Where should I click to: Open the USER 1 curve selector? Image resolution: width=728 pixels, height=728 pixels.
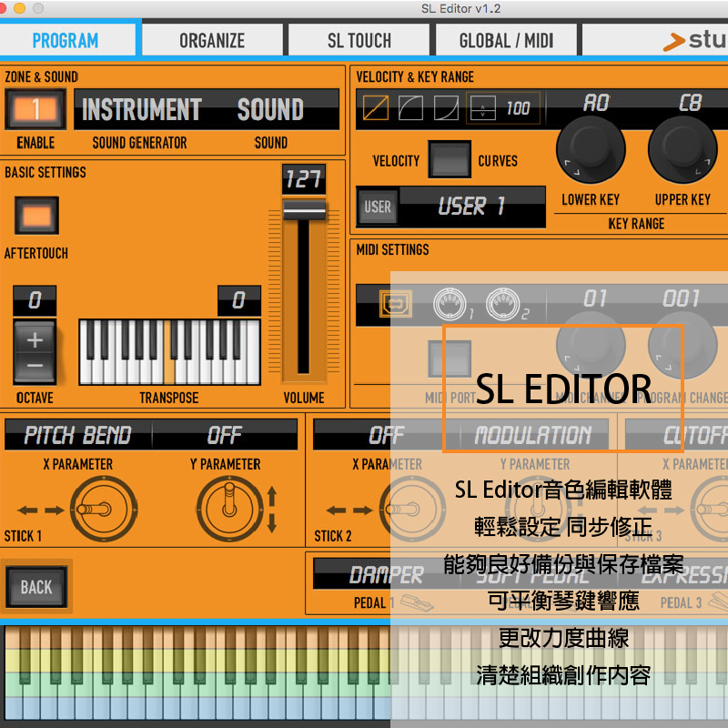pyautogui.click(x=469, y=207)
